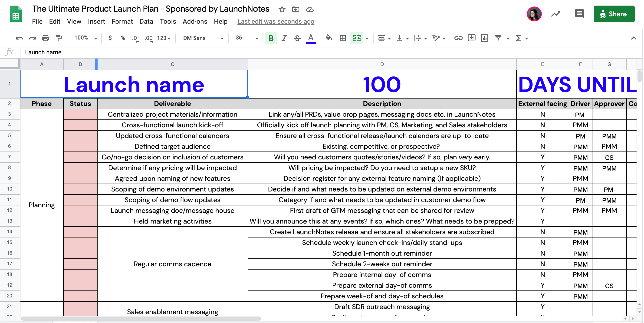Open the zoom level dropdown
Screen dimensions: 644x323
(85, 38)
